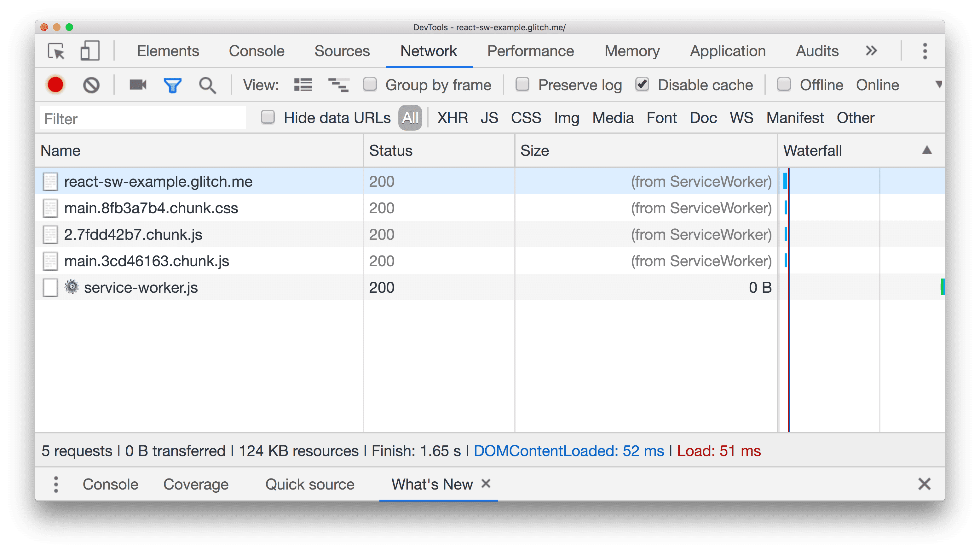Screen dimensions: 980x552
Task: Click the record (red circle) button
Action: (55, 84)
